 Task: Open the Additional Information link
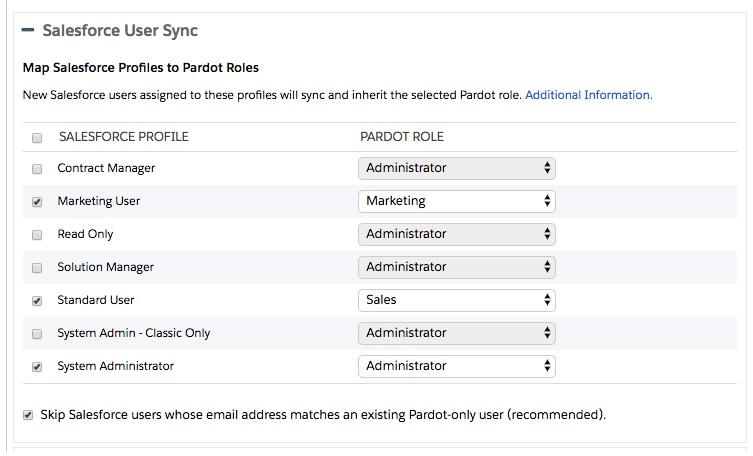tap(588, 95)
